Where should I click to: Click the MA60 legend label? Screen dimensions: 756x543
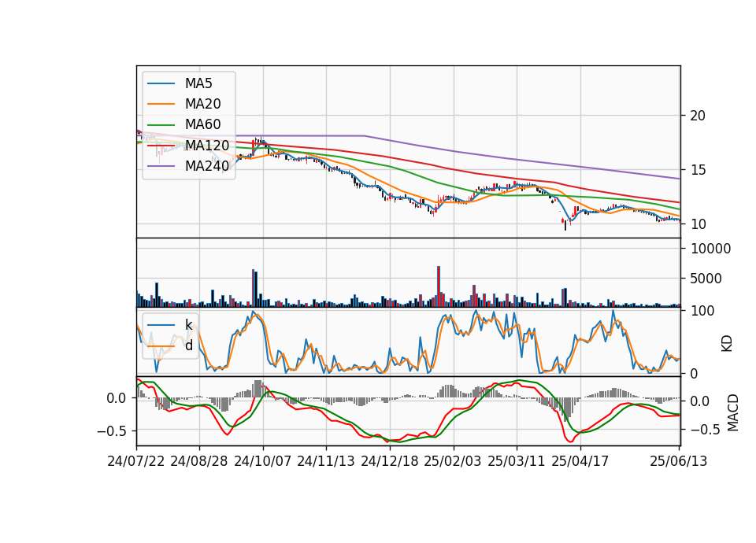click(202, 124)
